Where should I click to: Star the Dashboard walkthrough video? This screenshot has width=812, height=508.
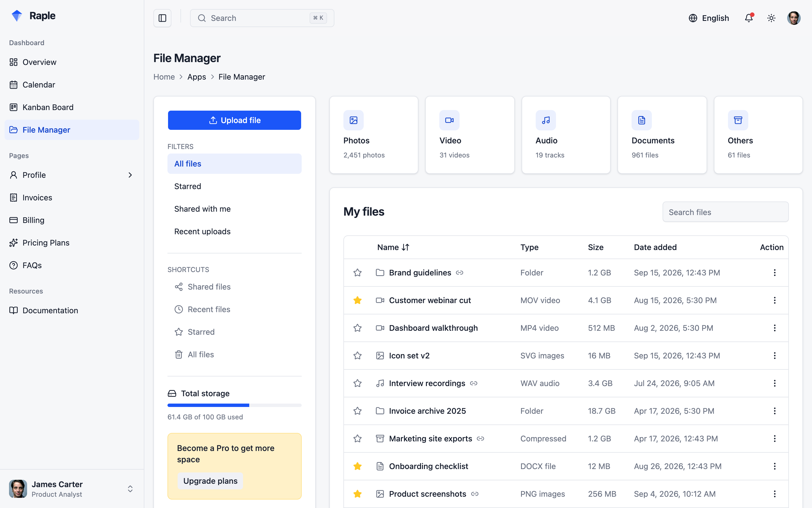(x=357, y=328)
